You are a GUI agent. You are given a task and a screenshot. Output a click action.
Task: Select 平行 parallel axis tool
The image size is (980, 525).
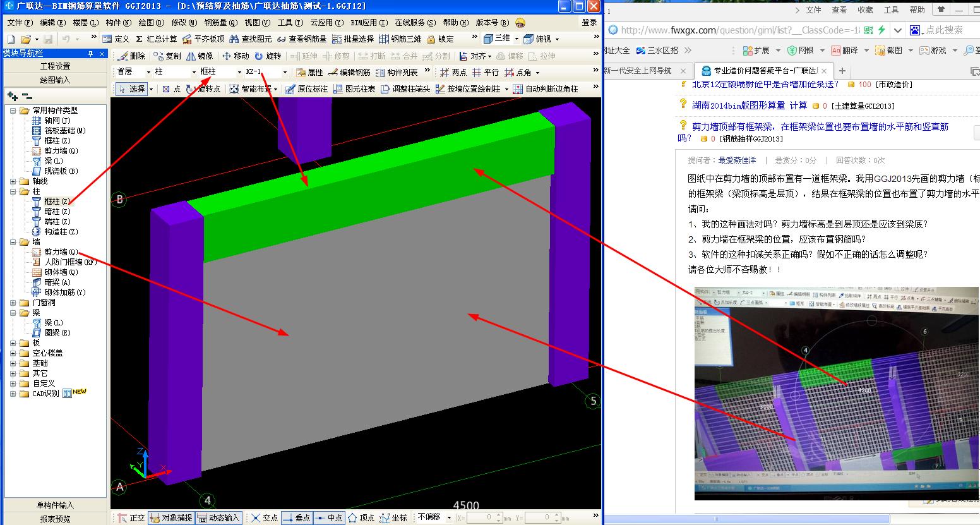pyautogui.click(x=485, y=73)
